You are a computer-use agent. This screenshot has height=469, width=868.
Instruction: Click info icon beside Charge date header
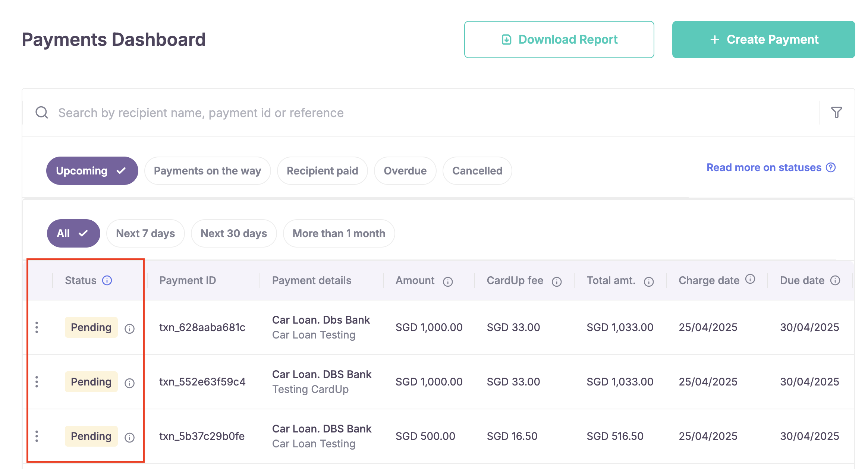tap(750, 279)
